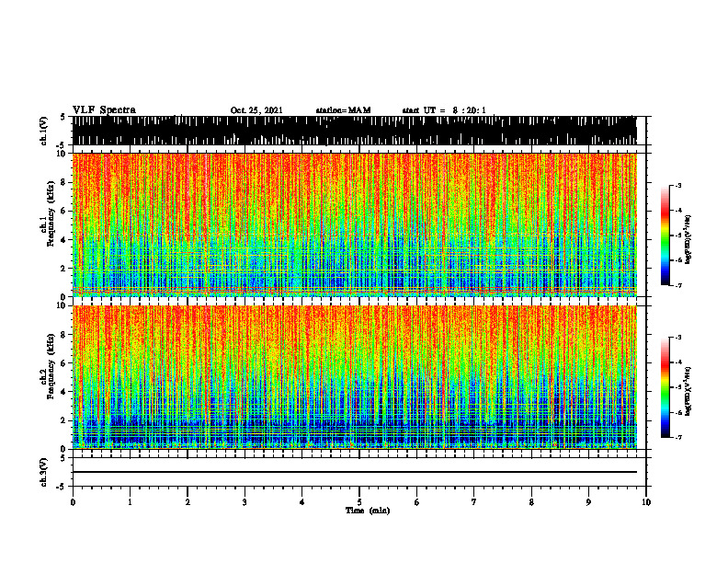Click the 2 kHz tick on ch.1 frequency axis
728x563 pixels.
63,268
